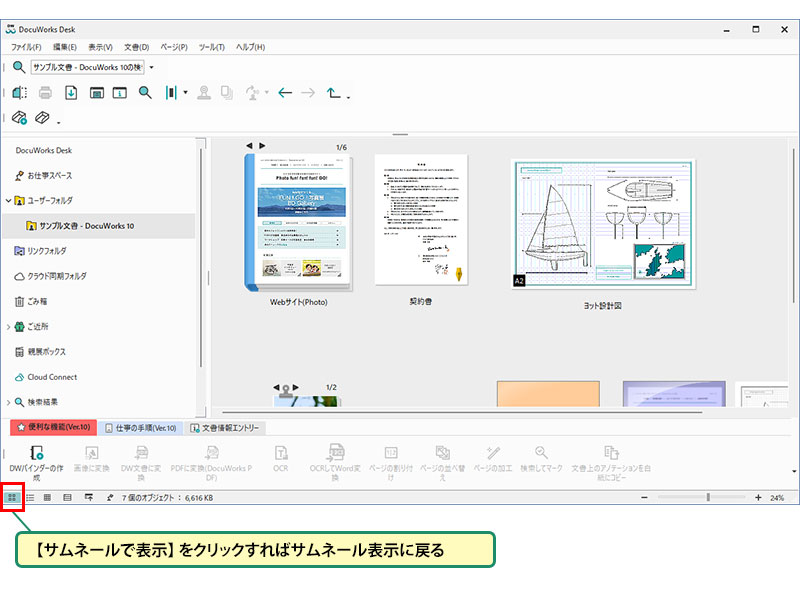This screenshot has width=800, height=600.
Task: Open the ヘルプ(H) menu
Action: [x=251, y=47]
